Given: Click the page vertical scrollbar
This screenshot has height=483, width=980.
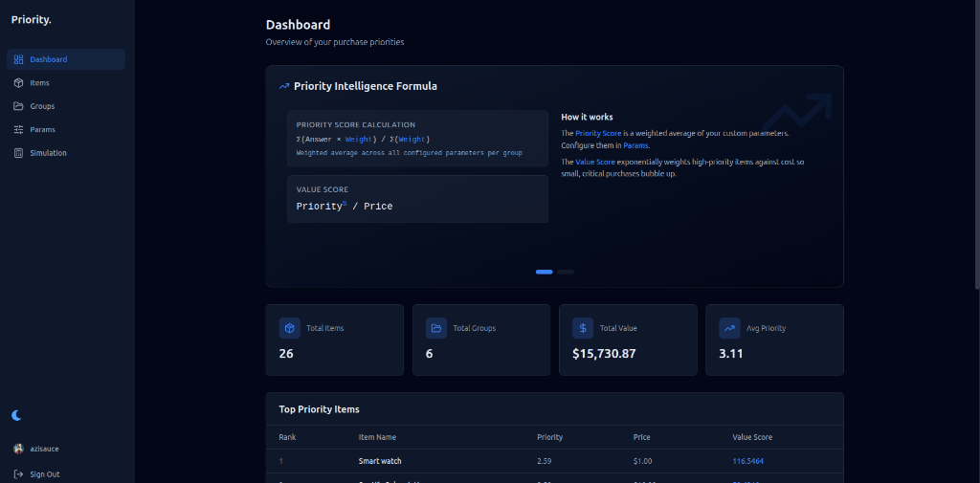Looking at the screenshot, I should [975, 143].
